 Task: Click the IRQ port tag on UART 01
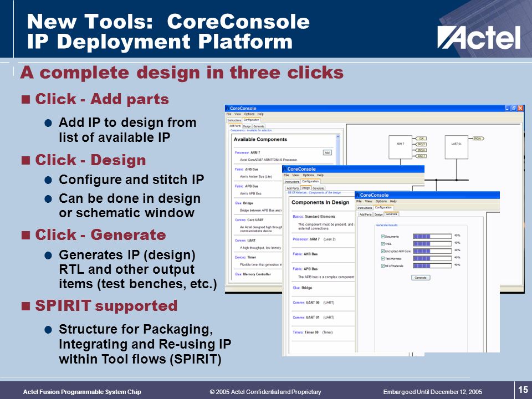478,139
